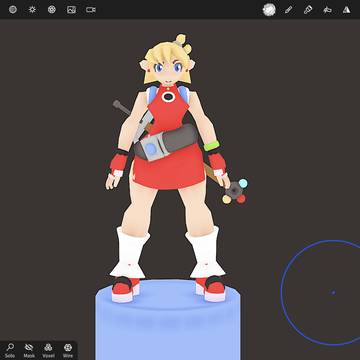360x360 pixels.
Task: Open the plane-shaped icon in top bar
Action: click(x=327, y=10)
